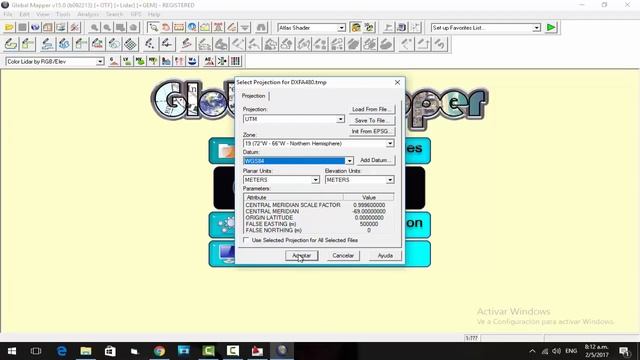Click the Cancelar button
640x360 pixels.
pyautogui.click(x=343, y=256)
